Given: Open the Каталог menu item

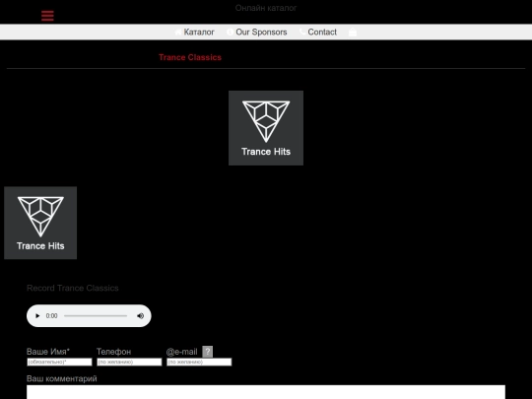Looking at the screenshot, I should tap(199, 32).
